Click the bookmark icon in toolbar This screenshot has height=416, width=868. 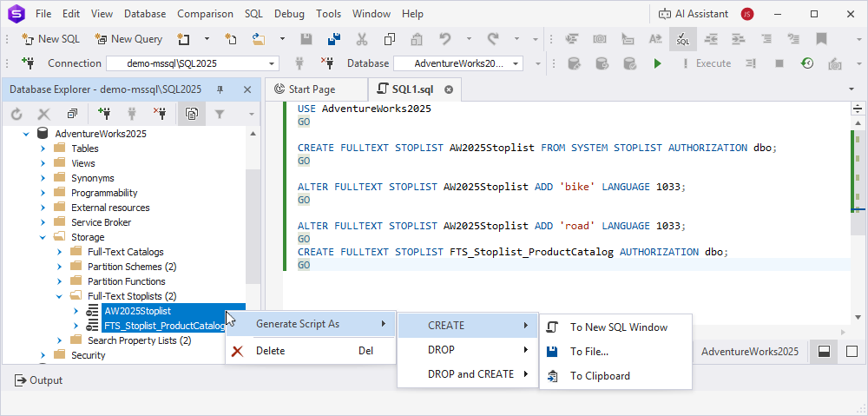(x=821, y=39)
